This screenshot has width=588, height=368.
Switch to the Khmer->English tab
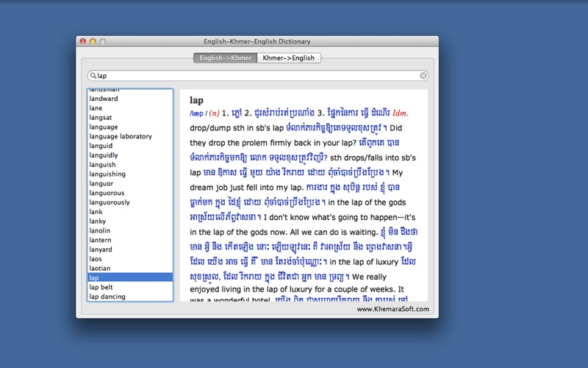pos(288,58)
